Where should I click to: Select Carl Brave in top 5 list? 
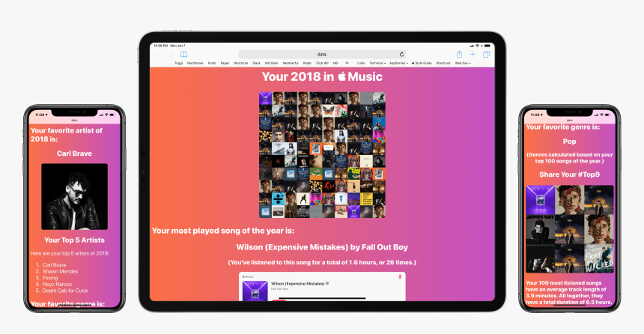click(x=54, y=265)
